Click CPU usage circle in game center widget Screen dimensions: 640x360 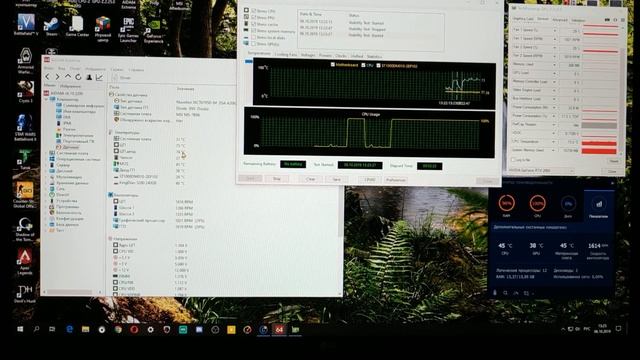(537, 203)
